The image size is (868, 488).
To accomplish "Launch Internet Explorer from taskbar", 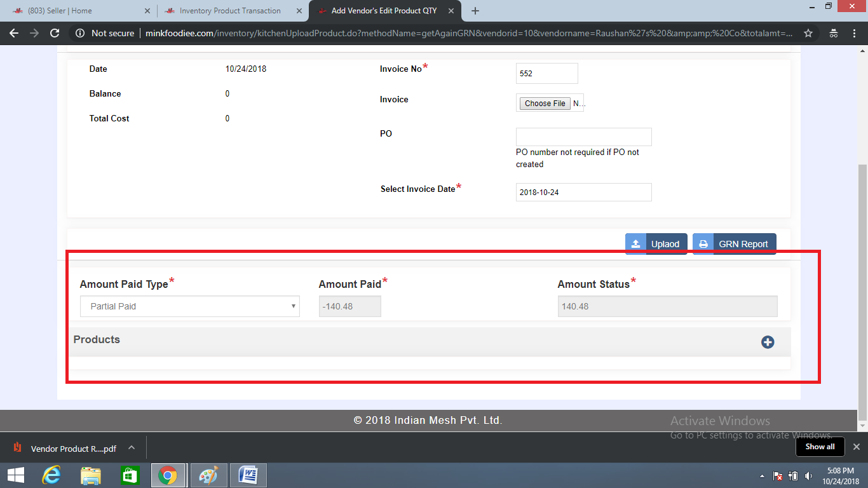I will click(51, 475).
